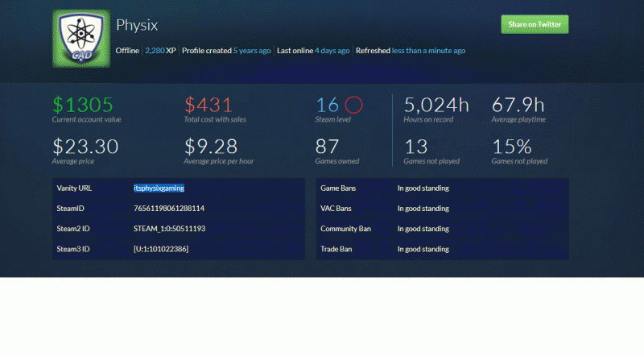Click the 87 games owned value
Screen dimensions: 644x356
pyautogui.click(x=327, y=147)
